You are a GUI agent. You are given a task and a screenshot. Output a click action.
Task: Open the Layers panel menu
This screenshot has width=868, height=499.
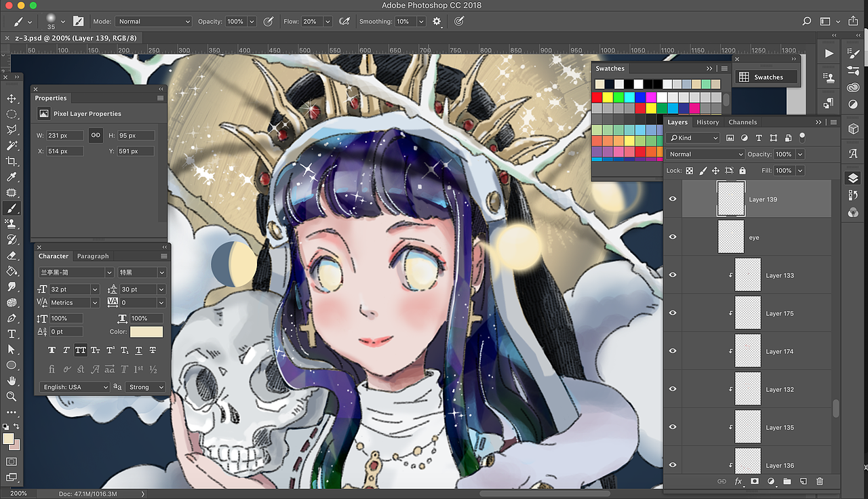[833, 122]
